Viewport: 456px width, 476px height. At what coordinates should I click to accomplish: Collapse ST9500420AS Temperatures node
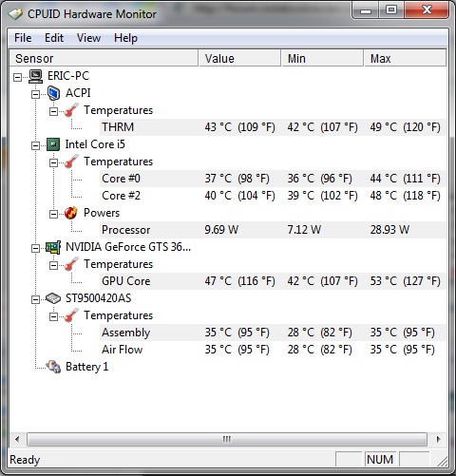click(54, 316)
